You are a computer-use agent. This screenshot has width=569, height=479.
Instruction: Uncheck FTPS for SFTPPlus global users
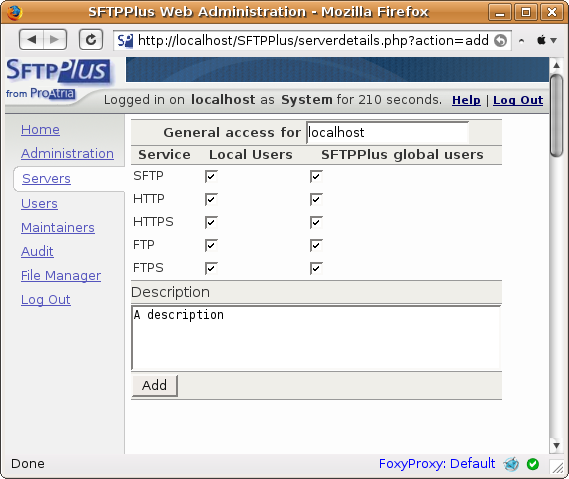(x=316, y=268)
